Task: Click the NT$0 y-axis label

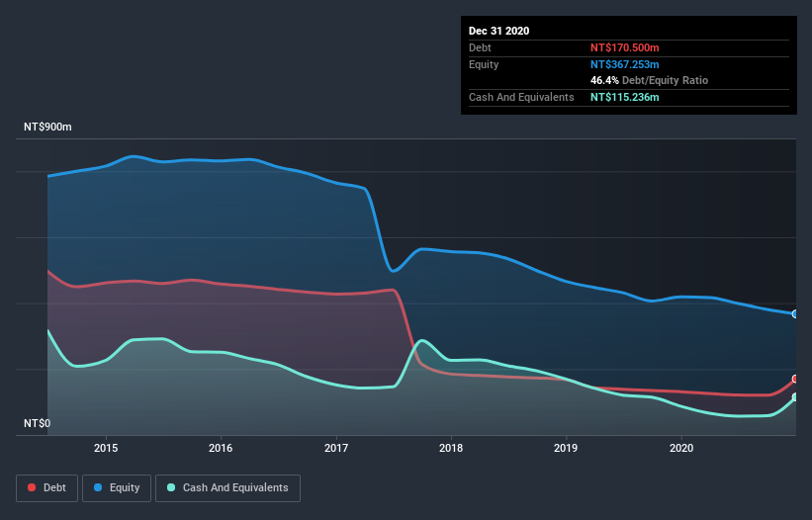Action: pyautogui.click(x=38, y=424)
